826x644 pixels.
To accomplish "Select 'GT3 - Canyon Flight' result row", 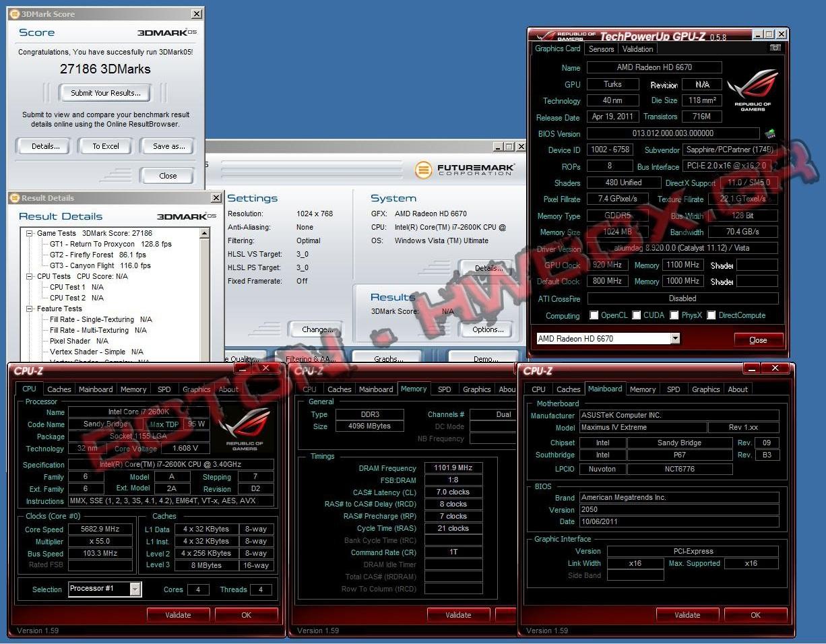I will [100, 265].
